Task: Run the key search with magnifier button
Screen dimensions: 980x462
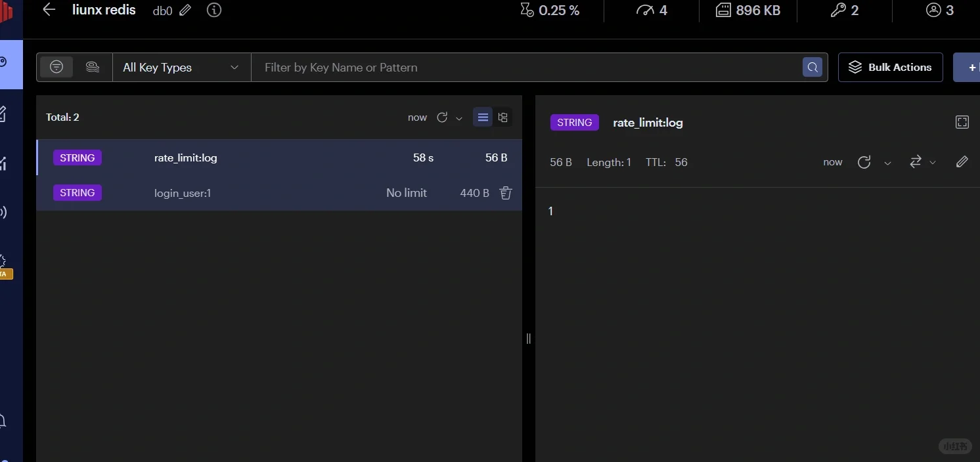Action: pyautogui.click(x=813, y=67)
